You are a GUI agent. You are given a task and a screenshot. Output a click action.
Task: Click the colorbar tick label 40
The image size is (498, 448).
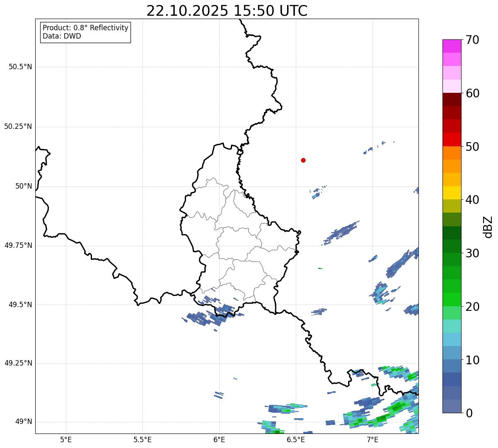[473, 200]
